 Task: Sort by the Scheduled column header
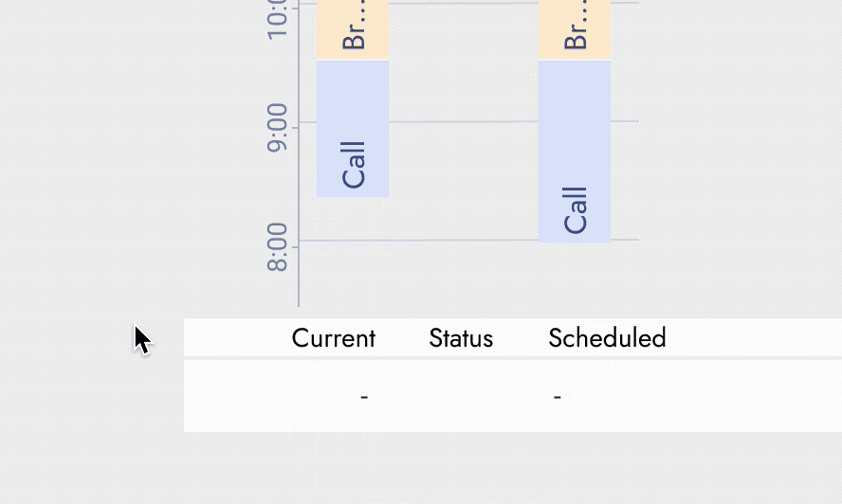(607, 338)
